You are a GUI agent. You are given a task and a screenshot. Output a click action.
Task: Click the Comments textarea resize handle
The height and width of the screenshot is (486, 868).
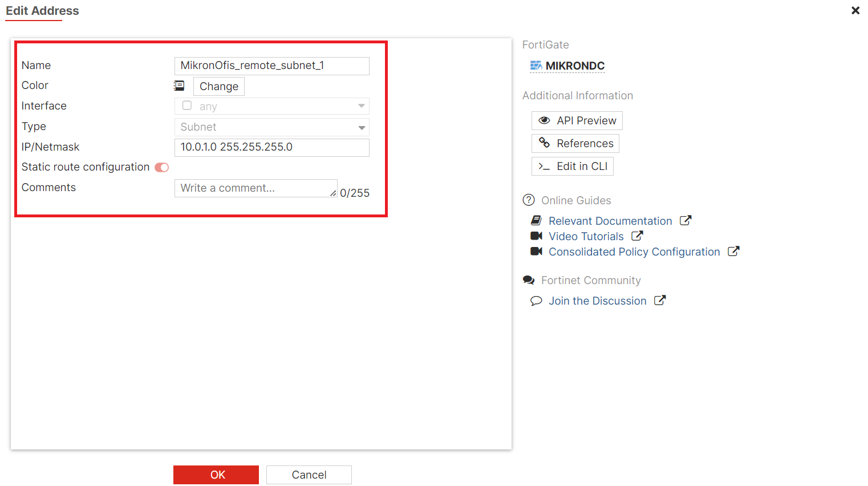[x=334, y=193]
